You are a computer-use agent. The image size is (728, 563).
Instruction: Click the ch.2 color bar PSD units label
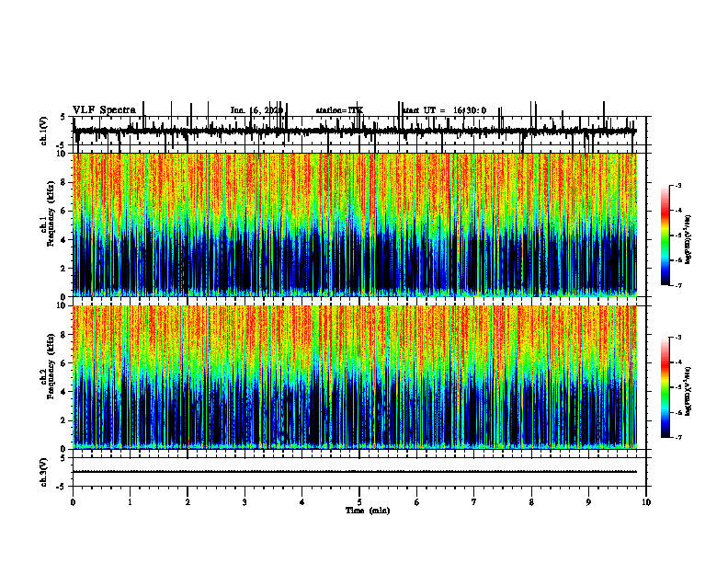click(688, 391)
